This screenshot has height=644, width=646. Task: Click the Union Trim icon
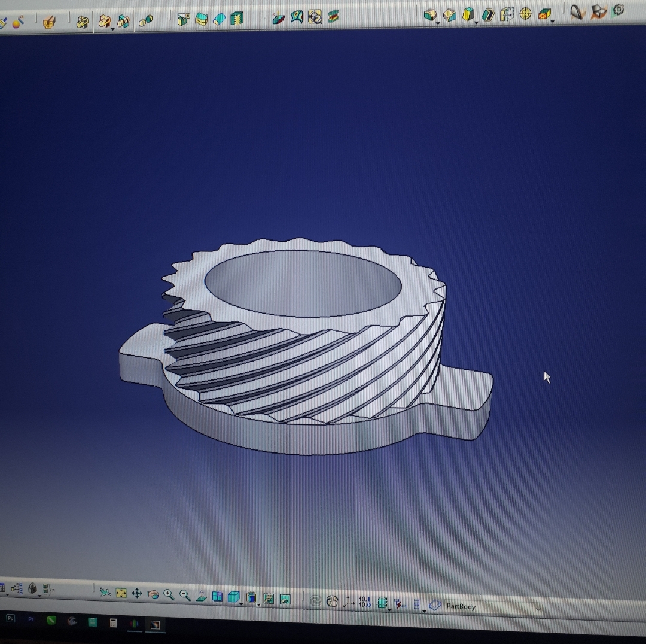(124, 20)
